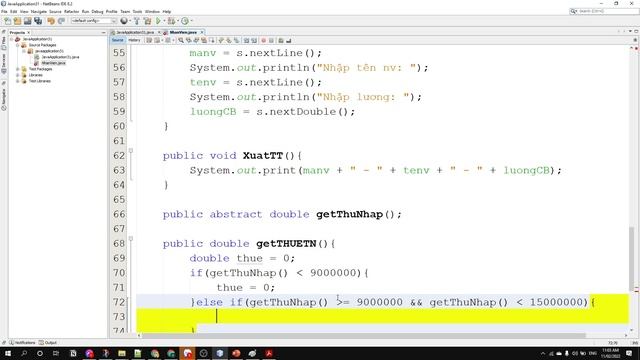640x360 pixels.
Task: Minimize the Projects panel
Action: point(103,33)
